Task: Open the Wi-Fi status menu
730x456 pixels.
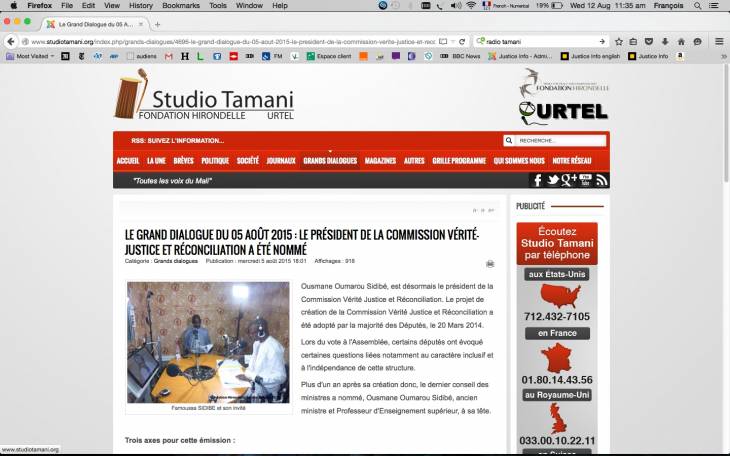Action: [x=471, y=6]
